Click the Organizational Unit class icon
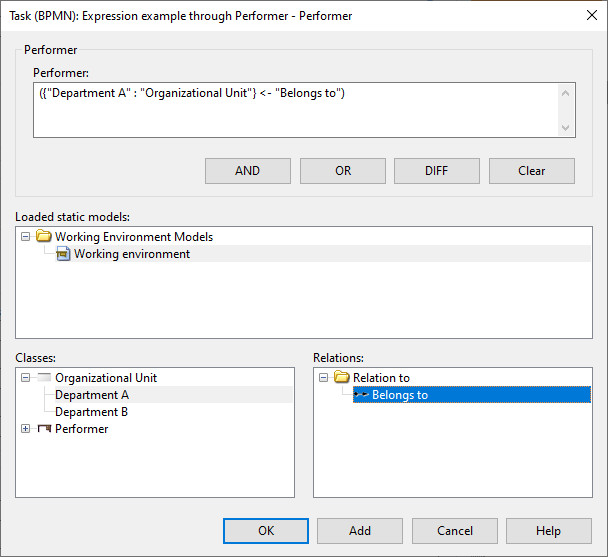 pos(43,378)
